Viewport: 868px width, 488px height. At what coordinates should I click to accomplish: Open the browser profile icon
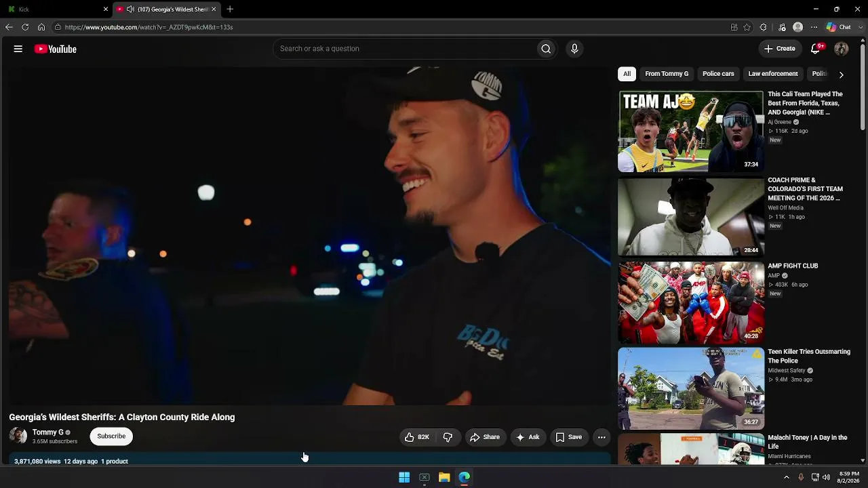(798, 27)
